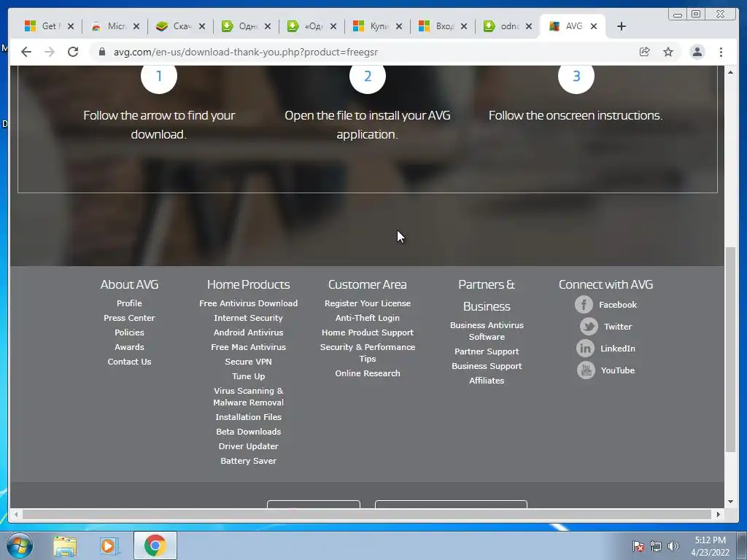Viewport: 747px width, 560px height.
Task: Click the horizontal scrollbar right arrow
Action: pos(719,514)
